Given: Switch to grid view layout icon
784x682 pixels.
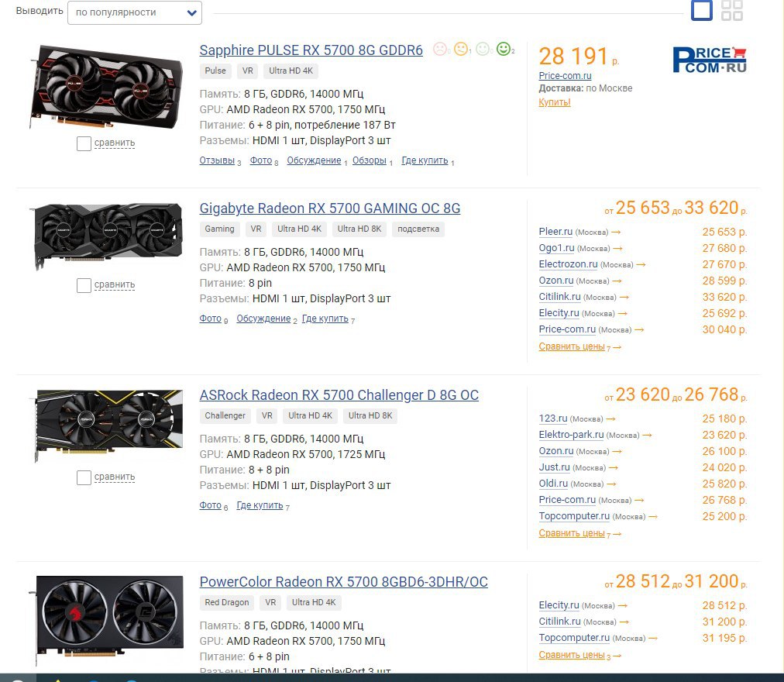Looking at the screenshot, I should (732, 10).
